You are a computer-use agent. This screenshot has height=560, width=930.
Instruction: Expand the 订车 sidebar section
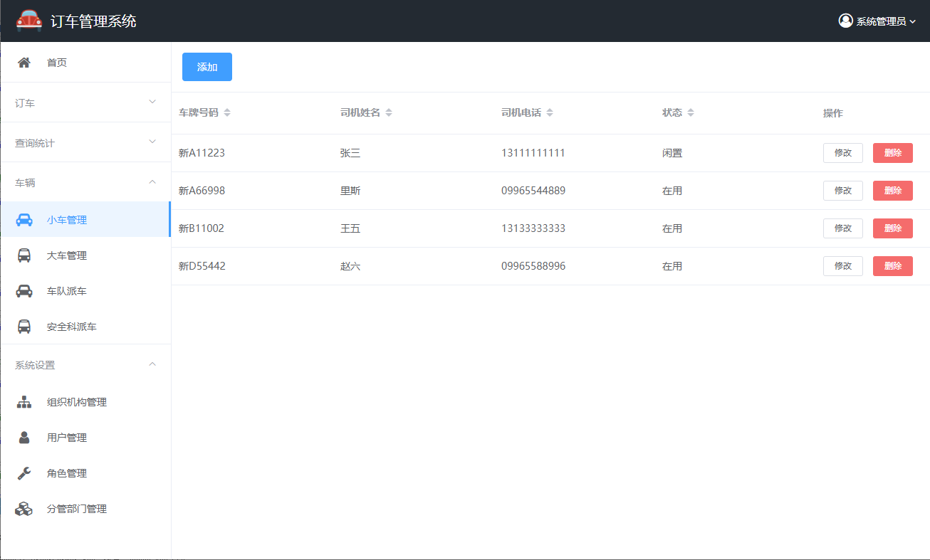tap(85, 102)
